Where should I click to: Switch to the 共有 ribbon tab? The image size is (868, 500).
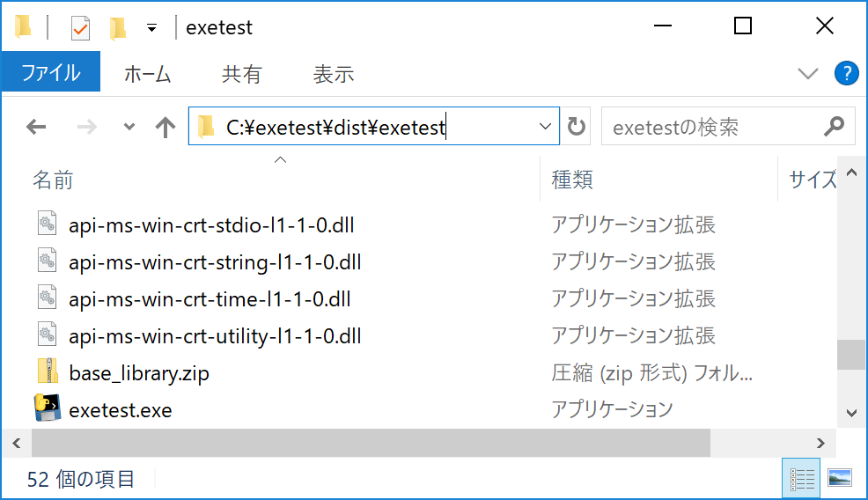point(241,74)
